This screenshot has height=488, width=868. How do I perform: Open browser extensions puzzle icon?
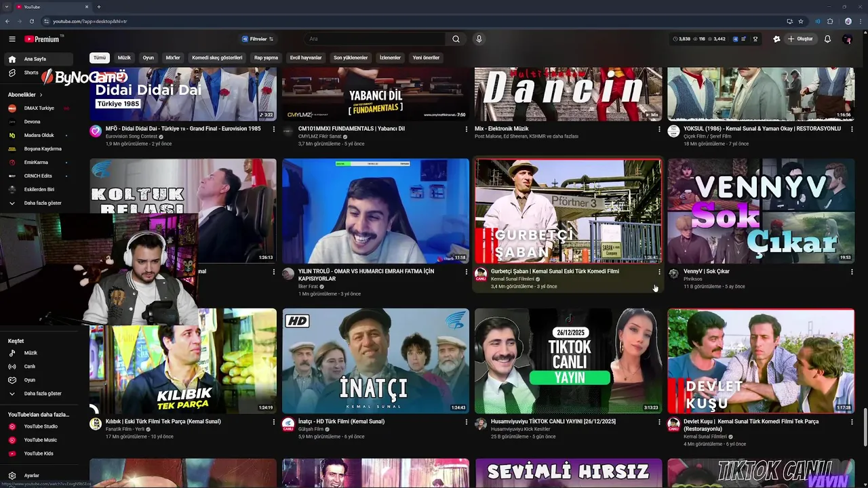tap(830, 21)
